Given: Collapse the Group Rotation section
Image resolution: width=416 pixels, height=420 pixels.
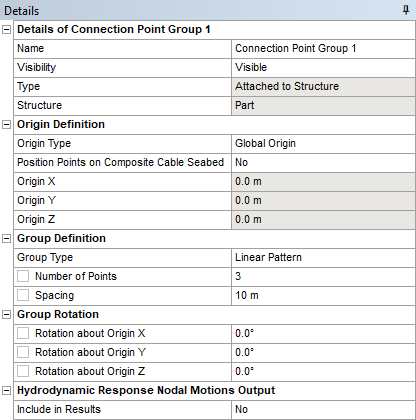Looking at the screenshot, I should (6, 315).
